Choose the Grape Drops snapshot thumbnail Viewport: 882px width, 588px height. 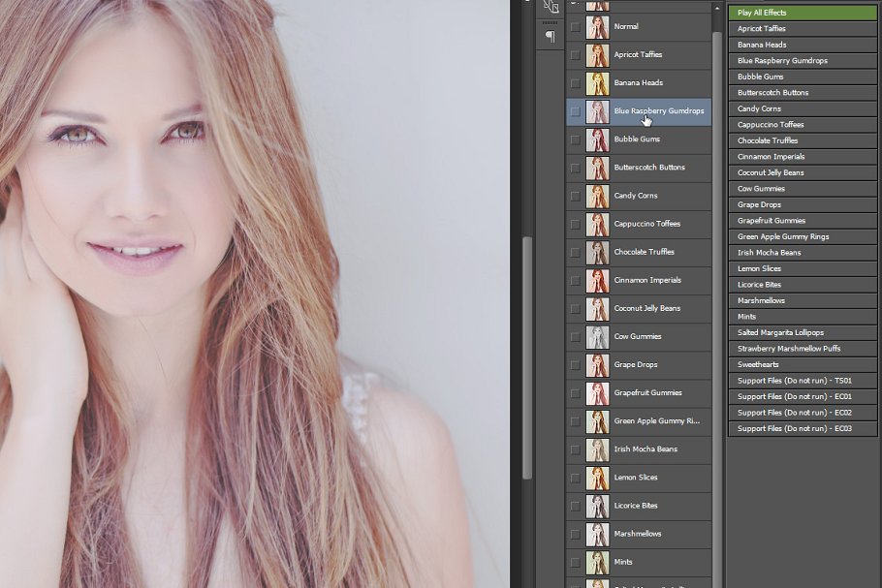pyautogui.click(x=597, y=365)
